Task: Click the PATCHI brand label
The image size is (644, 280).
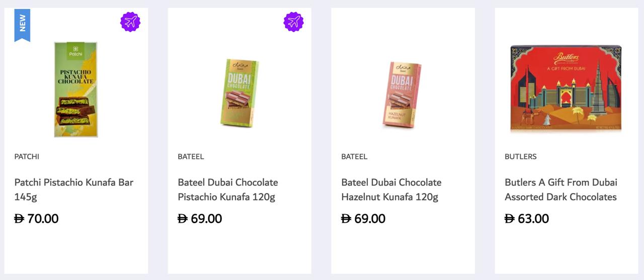Action: [27, 156]
